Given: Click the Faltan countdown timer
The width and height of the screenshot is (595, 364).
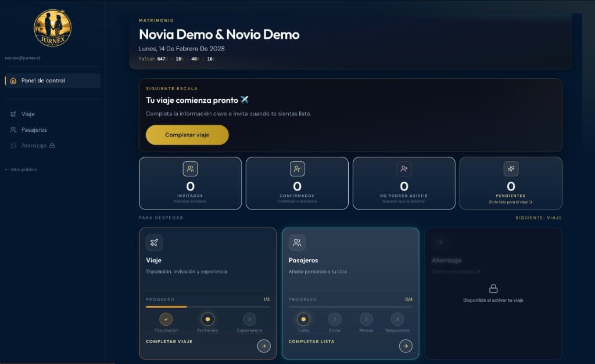Looking at the screenshot, I should point(177,59).
